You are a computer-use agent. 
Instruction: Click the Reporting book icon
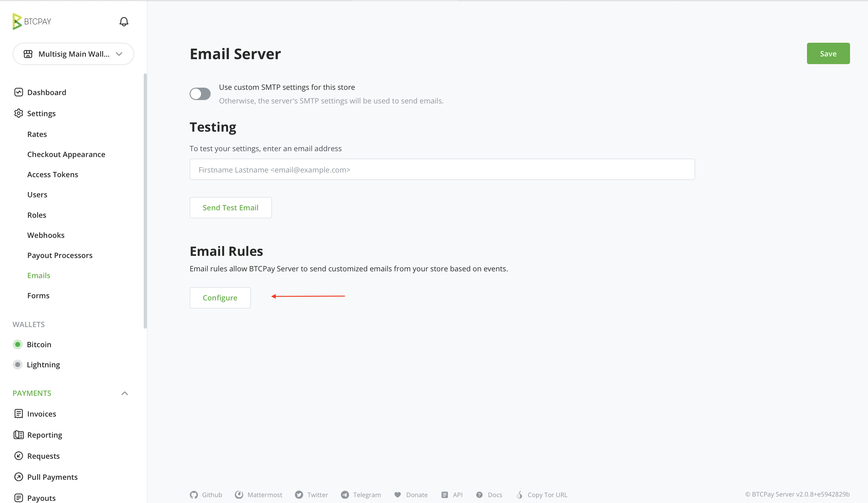click(x=19, y=435)
